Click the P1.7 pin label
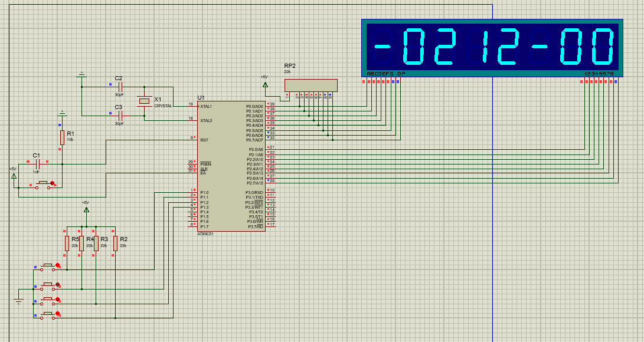 (204, 226)
